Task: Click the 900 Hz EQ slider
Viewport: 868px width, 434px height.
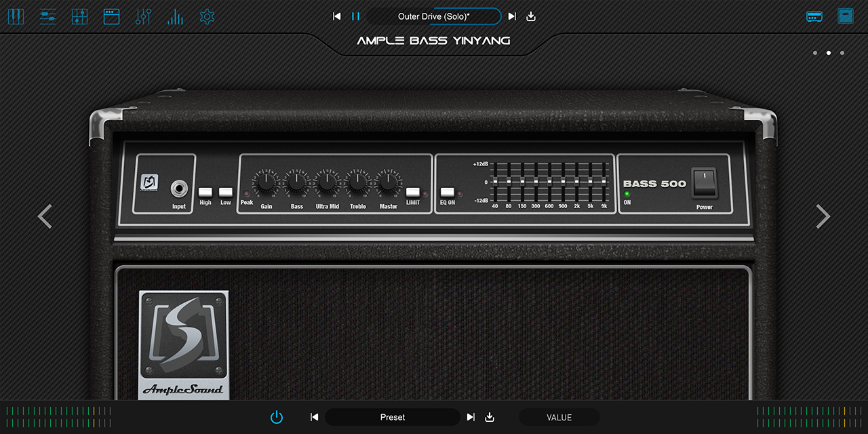Action: pos(563,182)
